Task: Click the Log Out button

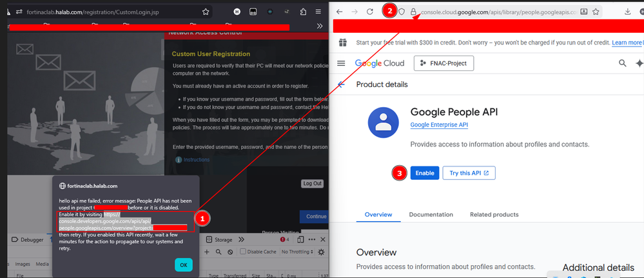Action: (312, 183)
